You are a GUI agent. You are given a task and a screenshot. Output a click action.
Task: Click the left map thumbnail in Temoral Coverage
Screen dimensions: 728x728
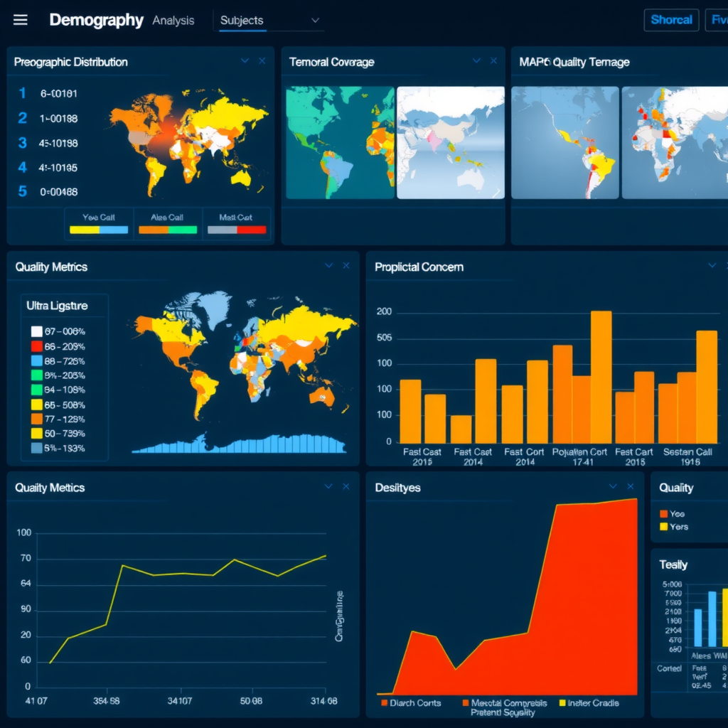pos(340,141)
